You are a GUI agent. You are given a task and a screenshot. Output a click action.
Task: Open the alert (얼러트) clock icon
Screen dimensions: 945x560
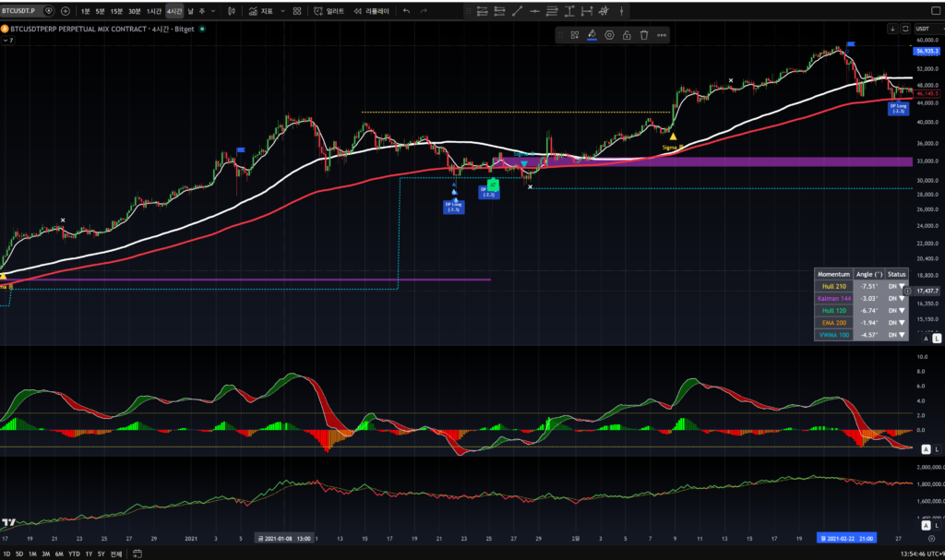click(319, 10)
